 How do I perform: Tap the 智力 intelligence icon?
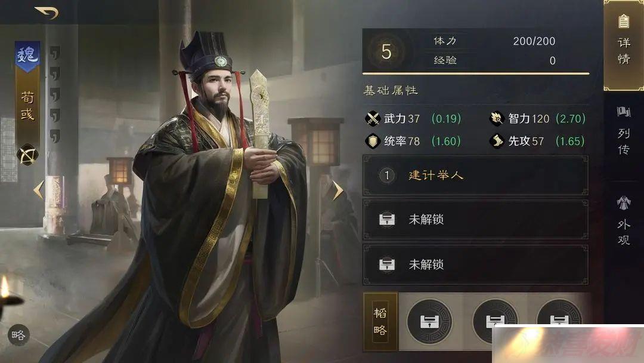[497, 119]
